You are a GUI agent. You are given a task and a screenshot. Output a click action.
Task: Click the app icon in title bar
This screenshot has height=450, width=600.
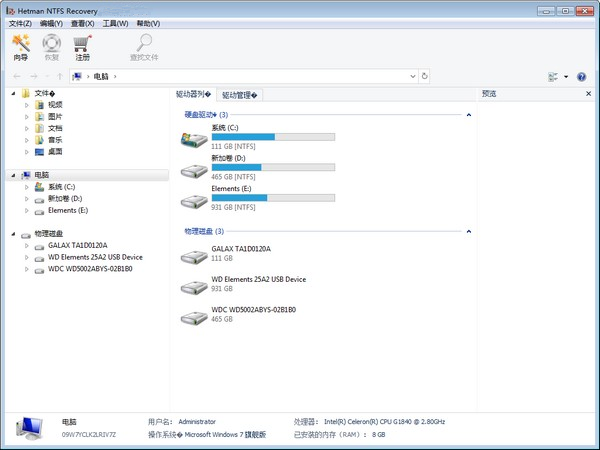(x=10, y=11)
